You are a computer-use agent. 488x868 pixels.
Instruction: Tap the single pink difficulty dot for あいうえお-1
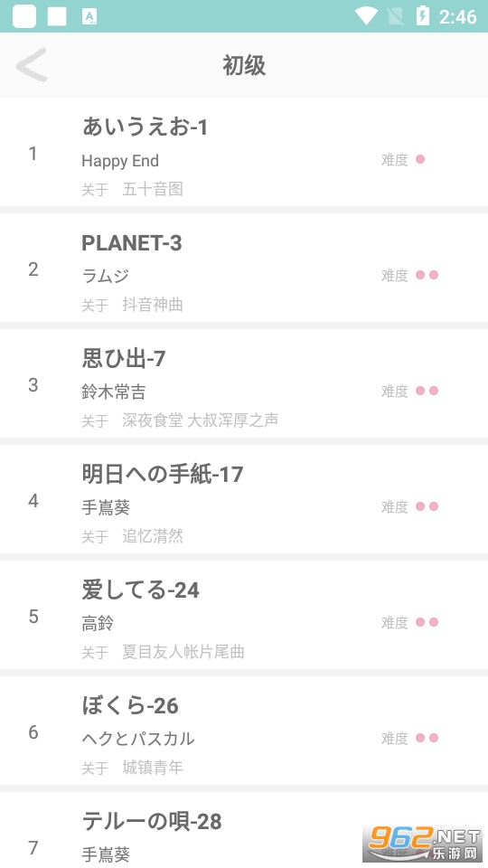pyautogui.click(x=420, y=159)
